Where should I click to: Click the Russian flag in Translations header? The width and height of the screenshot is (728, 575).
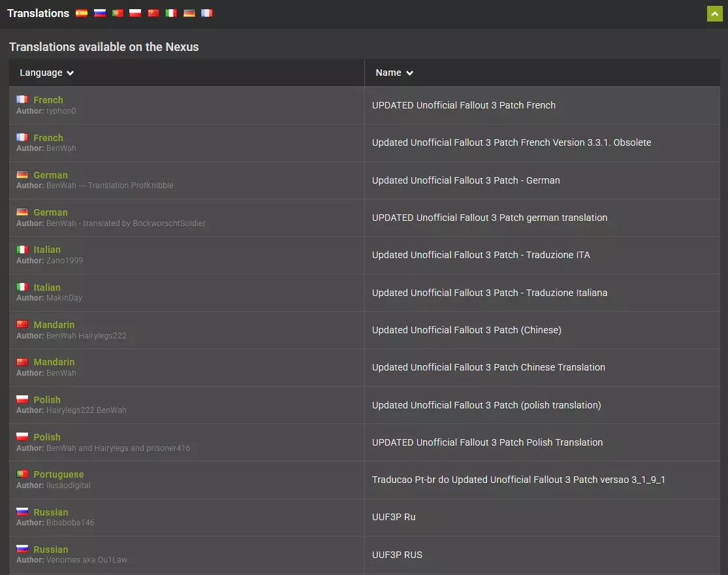tap(100, 13)
